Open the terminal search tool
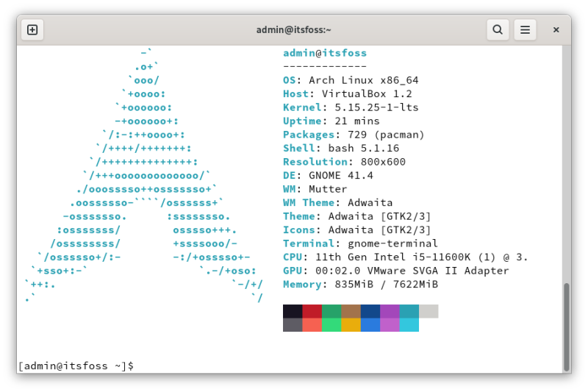This screenshot has height=392, width=588. click(x=498, y=29)
